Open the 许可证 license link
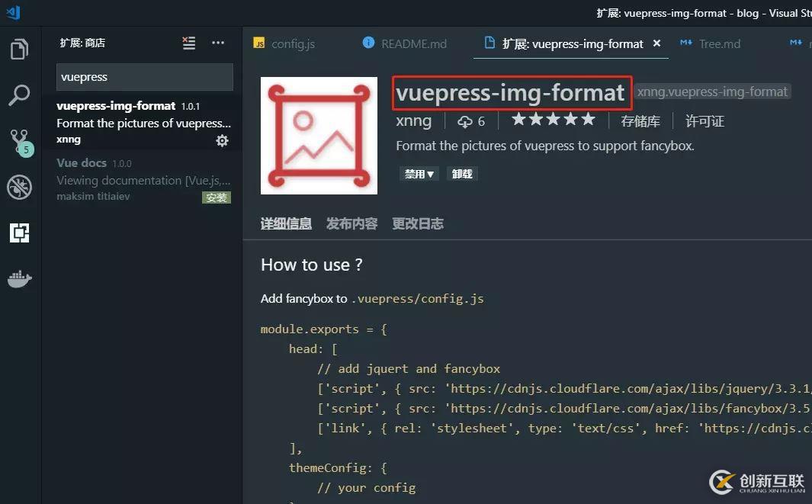The height and width of the screenshot is (504, 812). [704, 122]
